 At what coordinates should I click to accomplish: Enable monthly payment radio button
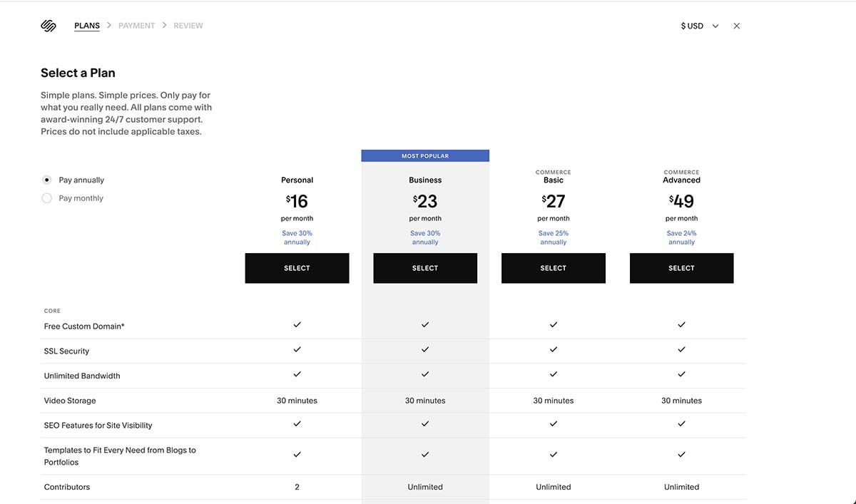[x=46, y=197]
